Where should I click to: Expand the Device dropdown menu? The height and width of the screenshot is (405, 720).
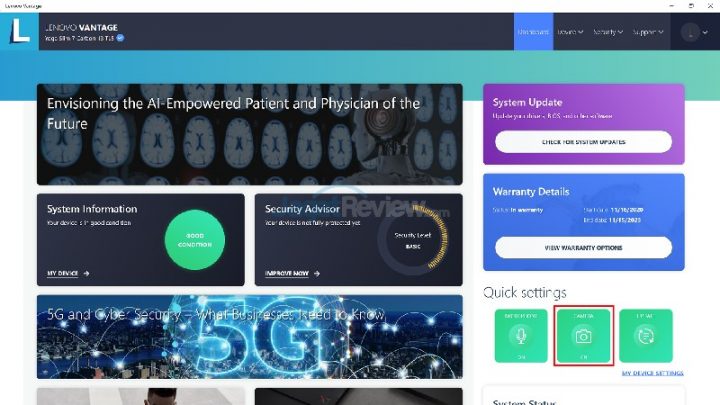click(x=570, y=32)
